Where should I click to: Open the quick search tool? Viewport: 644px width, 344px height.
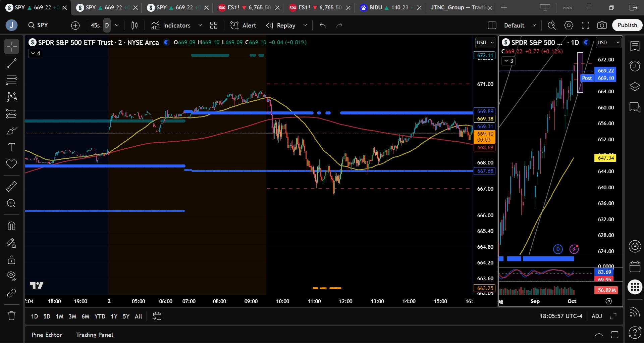[552, 25]
